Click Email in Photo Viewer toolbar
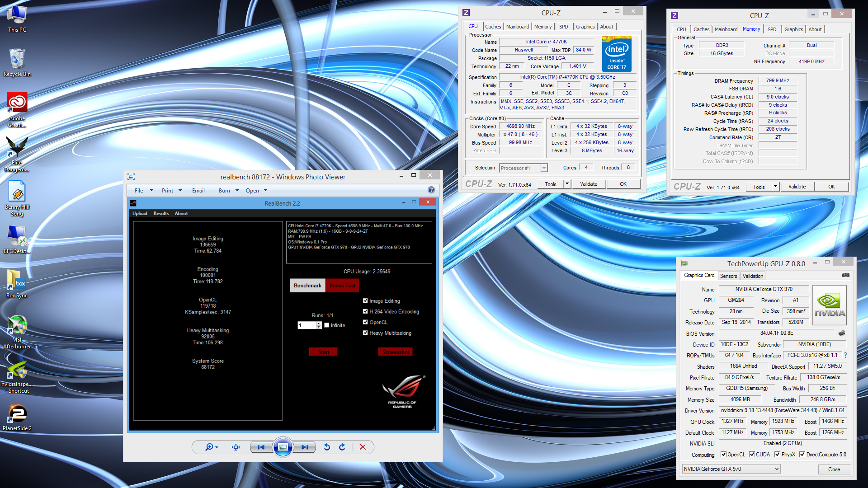 [198, 191]
